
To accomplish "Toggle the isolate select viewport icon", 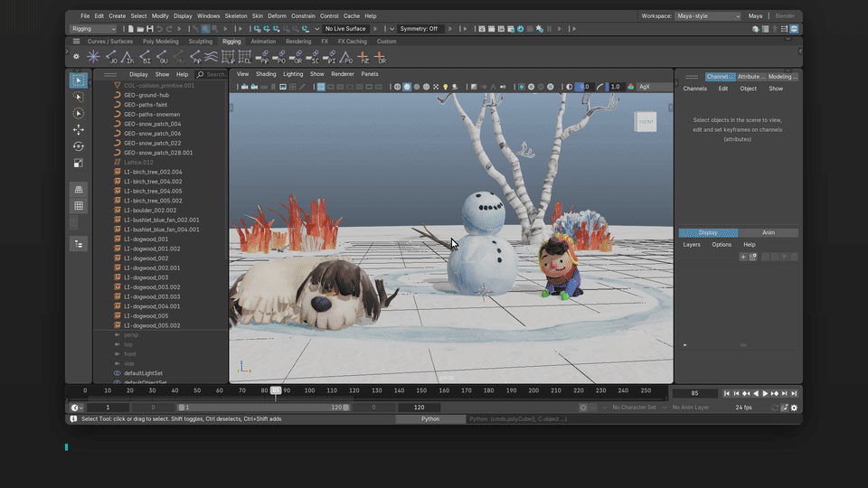I will click(522, 87).
